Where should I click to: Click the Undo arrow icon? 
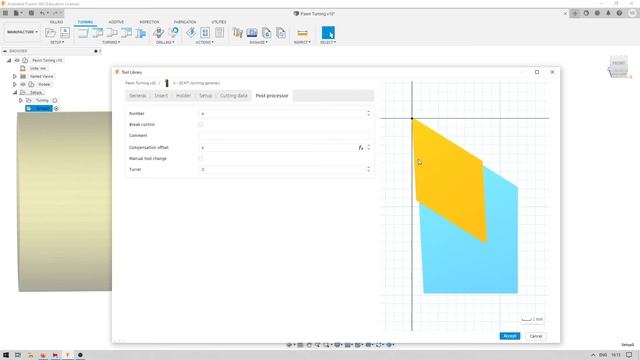(x=42, y=13)
